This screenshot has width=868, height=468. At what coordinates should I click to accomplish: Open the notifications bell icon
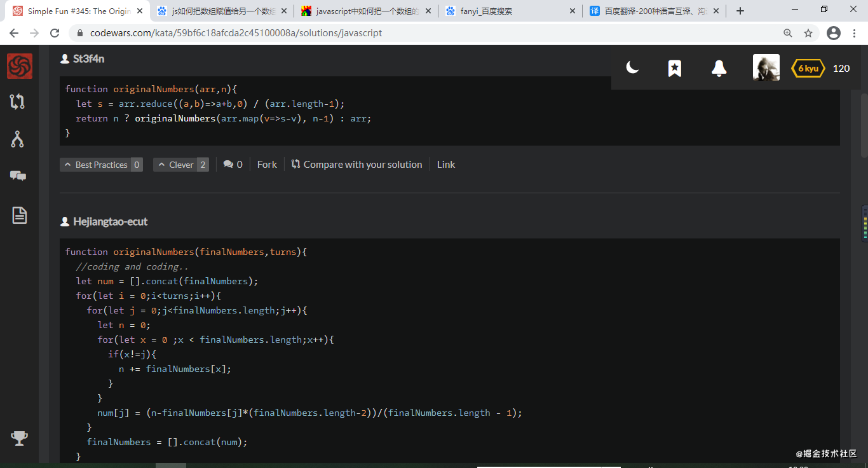tap(719, 68)
